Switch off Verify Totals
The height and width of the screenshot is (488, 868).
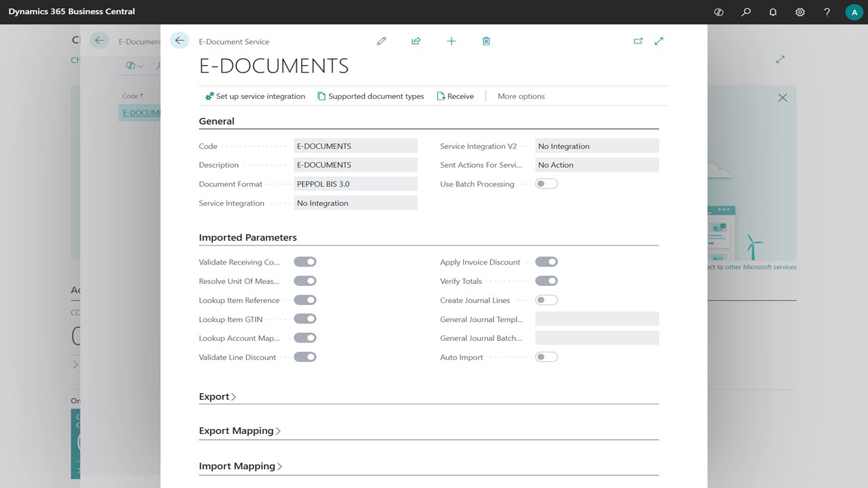[547, 281]
